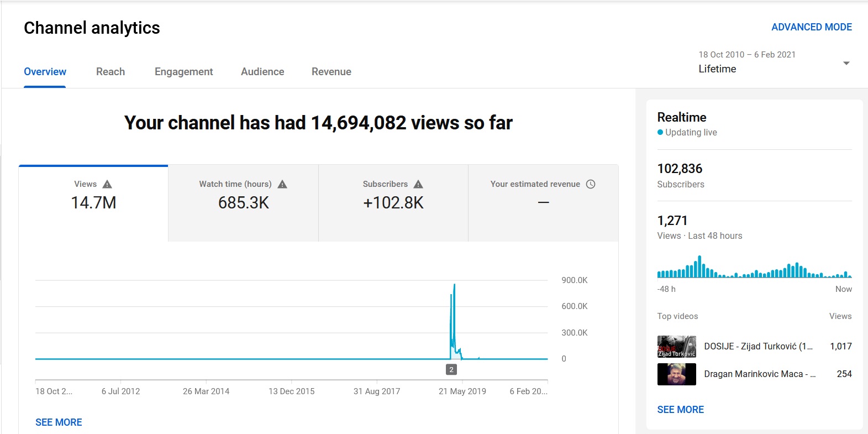Click the Views column header in Realtime panel
The image size is (868, 434).
pos(840,316)
